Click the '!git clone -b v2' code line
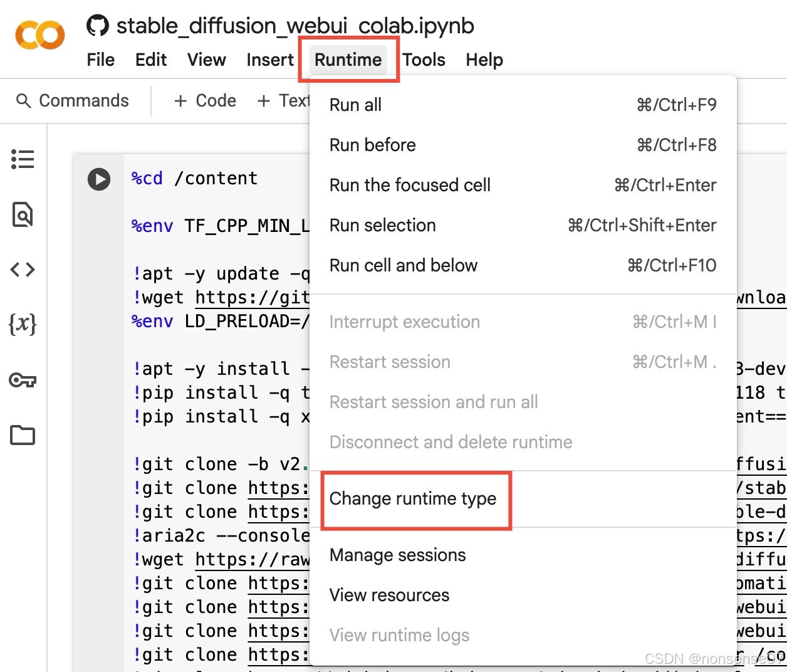 (x=221, y=464)
